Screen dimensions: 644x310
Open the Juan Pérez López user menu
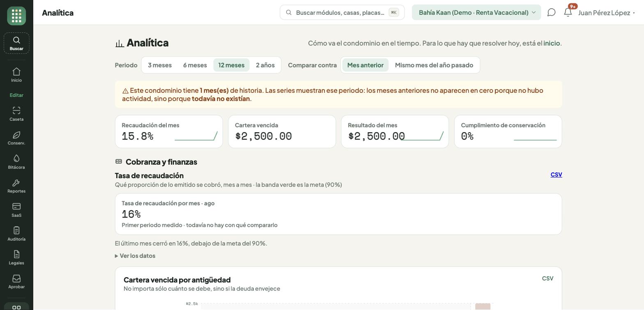pyautogui.click(x=607, y=13)
